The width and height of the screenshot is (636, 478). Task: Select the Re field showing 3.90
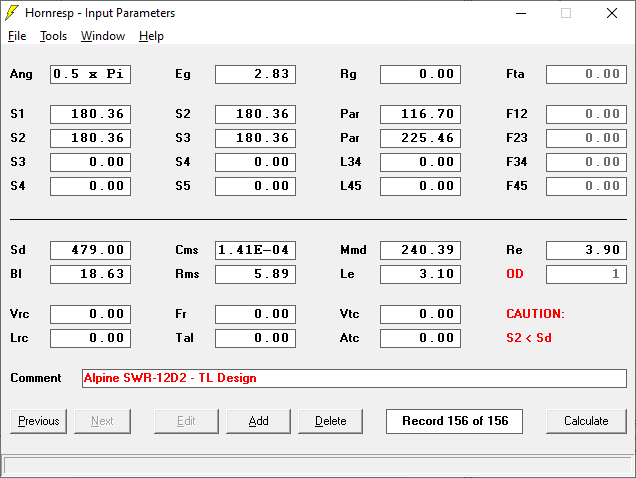coord(586,250)
